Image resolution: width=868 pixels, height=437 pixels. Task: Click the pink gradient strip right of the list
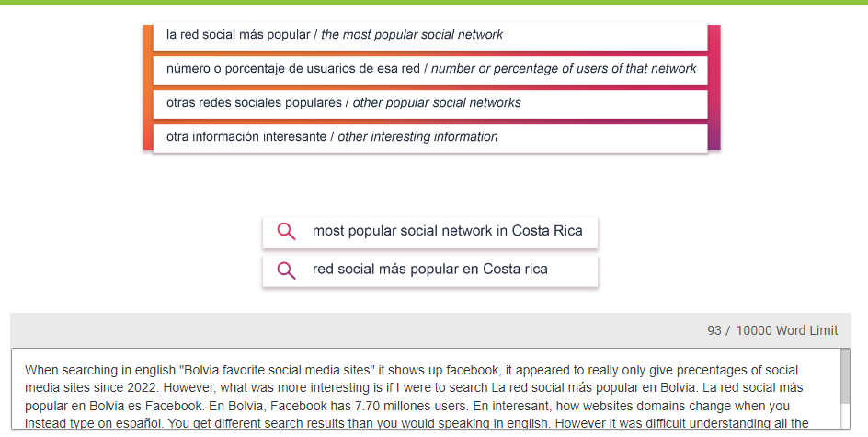pyautogui.click(x=714, y=86)
